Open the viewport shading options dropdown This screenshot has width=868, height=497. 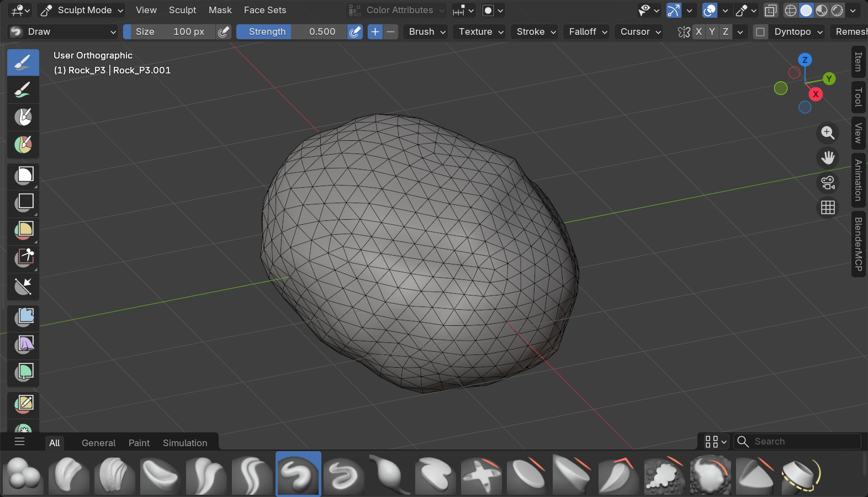(x=853, y=10)
